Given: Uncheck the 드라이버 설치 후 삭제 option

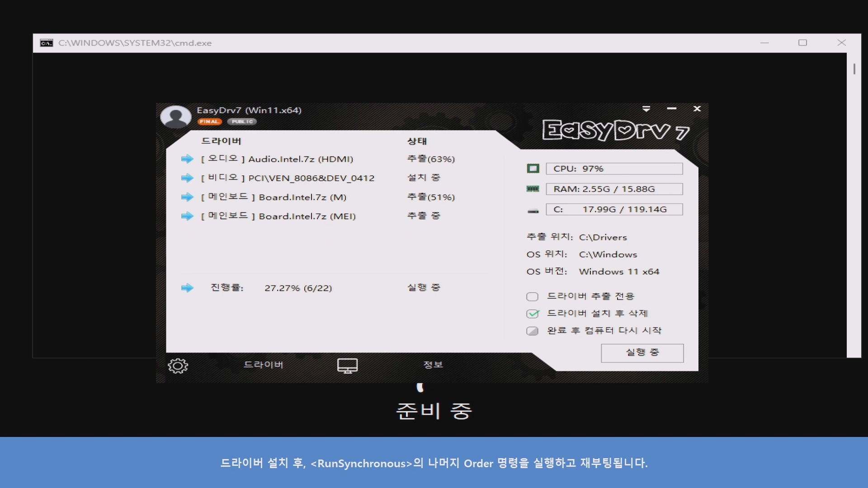Looking at the screenshot, I should point(533,314).
